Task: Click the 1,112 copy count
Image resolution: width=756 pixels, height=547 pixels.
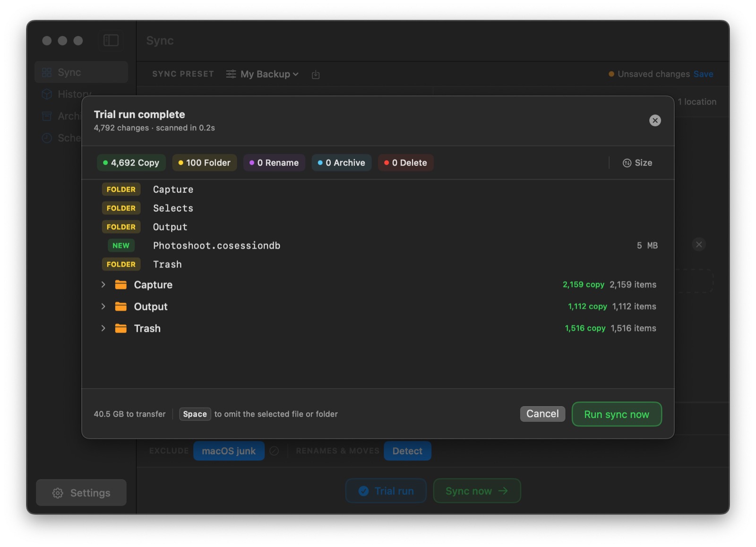Action: pyautogui.click(x=587, y=306)
